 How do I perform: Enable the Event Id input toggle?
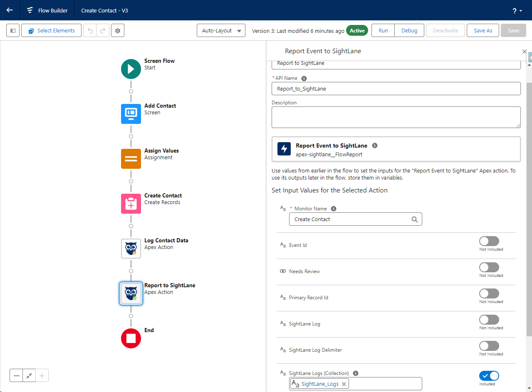coord(489,241)
